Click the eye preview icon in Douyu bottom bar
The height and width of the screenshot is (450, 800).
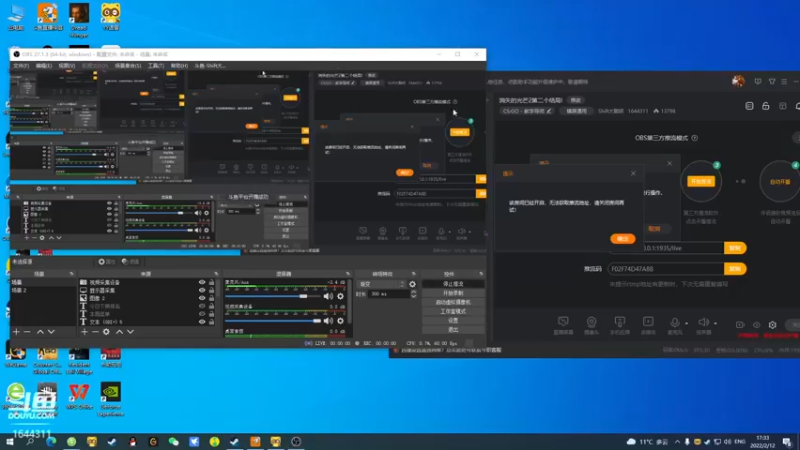click(x=757, y=324)
